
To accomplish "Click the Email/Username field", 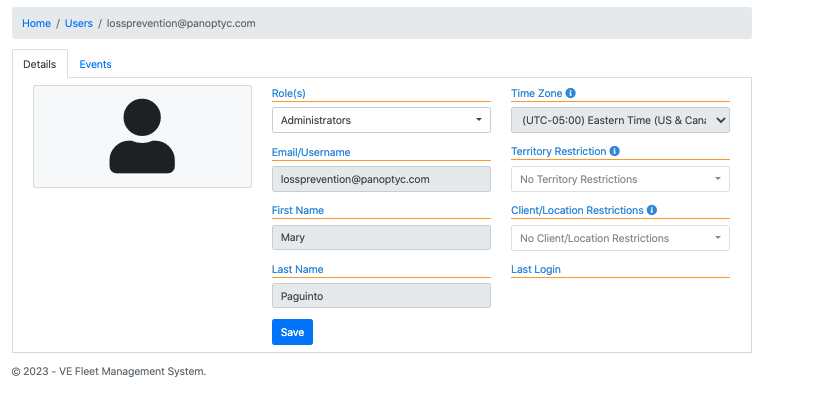I will (x=381, y=179).
